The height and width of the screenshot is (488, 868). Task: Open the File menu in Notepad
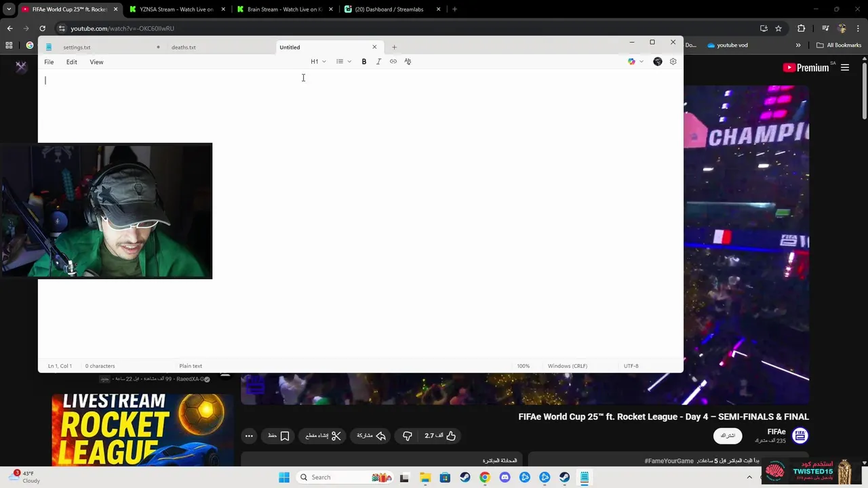pos(49,62)
